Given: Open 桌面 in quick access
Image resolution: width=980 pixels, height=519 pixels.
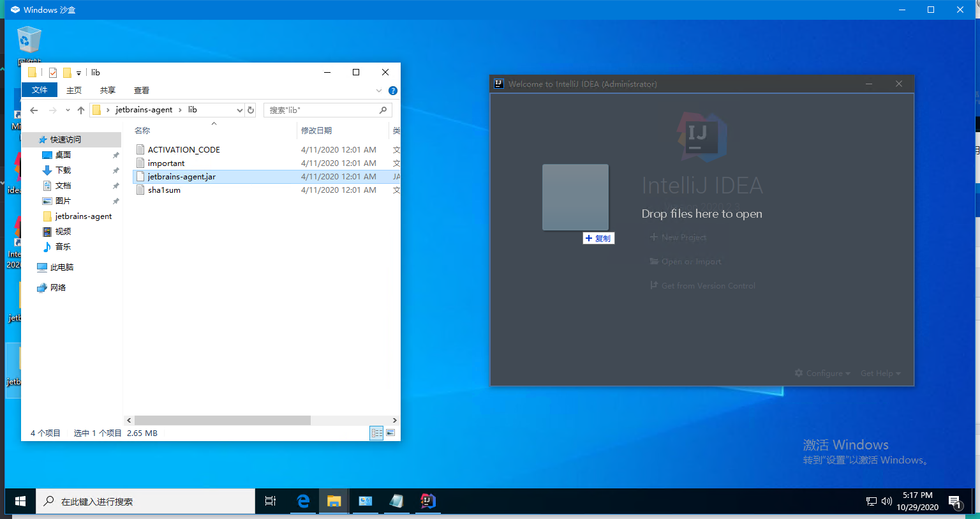Looking at the screenshot, I should coord(63,154).
